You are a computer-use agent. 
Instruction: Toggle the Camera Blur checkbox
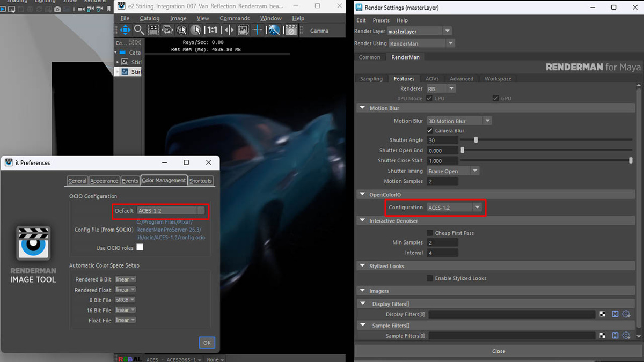(430, 130)
